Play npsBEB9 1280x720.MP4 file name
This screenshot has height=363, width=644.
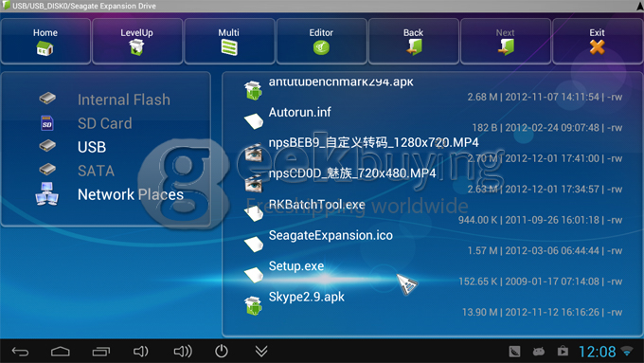point(373,143)
